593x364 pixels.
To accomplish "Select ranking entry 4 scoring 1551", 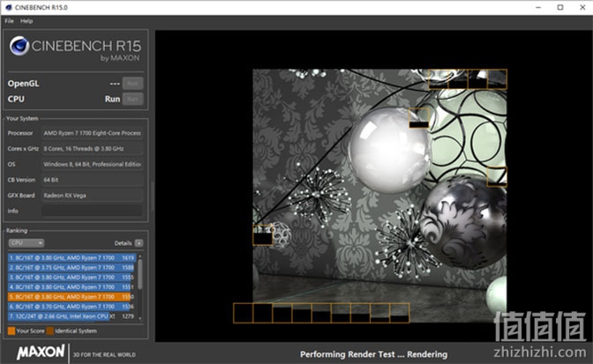I will (71, 287).
